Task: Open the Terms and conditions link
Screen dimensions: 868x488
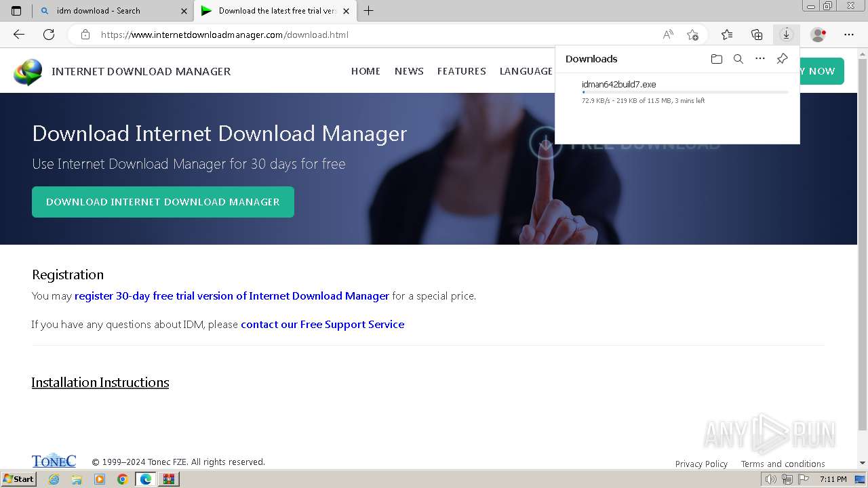Action: [x=783, y=464]
